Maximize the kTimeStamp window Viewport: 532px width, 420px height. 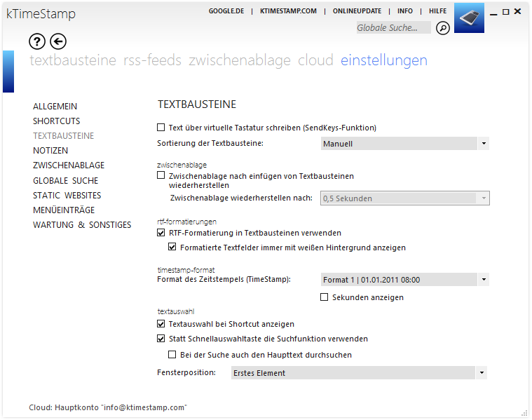(505, 12)
